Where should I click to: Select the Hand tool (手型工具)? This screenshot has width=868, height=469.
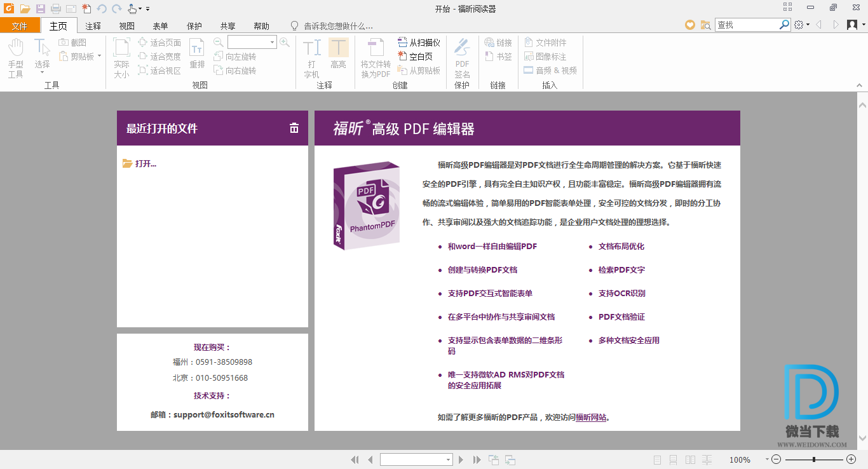coord(16,58)
